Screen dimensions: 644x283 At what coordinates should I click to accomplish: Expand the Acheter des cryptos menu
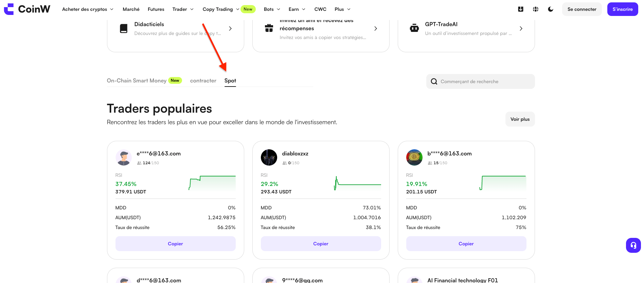[x=88, y=9]
